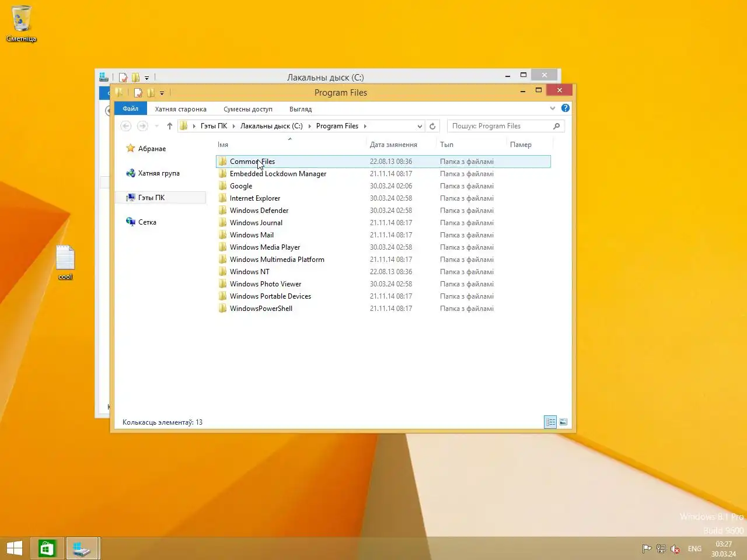Switch to details view layout button
Image resolution: width=747 pixels, height=560 pixels.
pyautogui.click(x=550, y=422)
